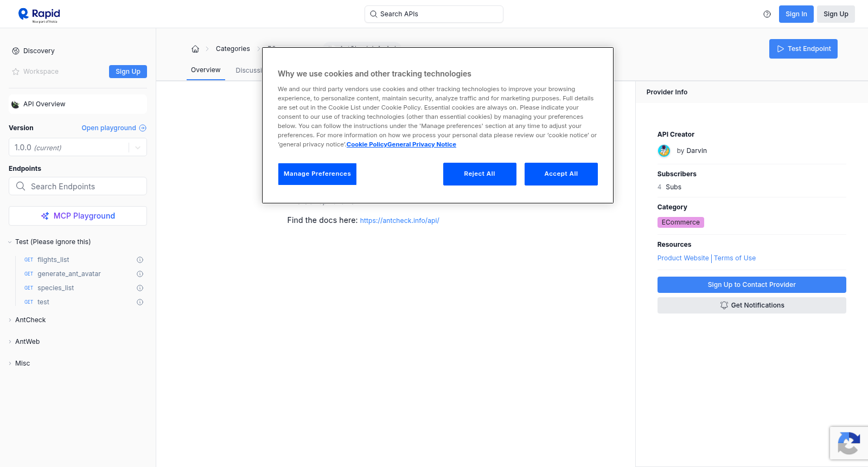This screenshot has height=467, width=868.
Task: Click Accept All cookies button
Action: (561, 174)
